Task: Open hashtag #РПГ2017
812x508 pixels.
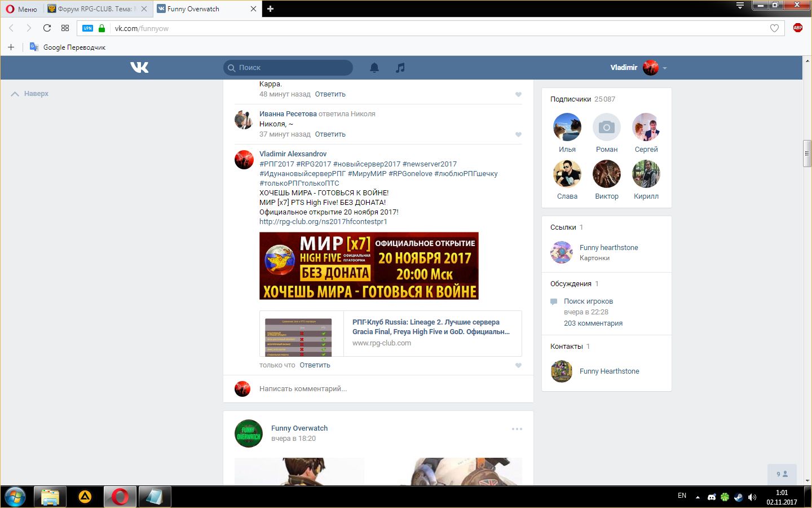Action: (x=276, y=164)
